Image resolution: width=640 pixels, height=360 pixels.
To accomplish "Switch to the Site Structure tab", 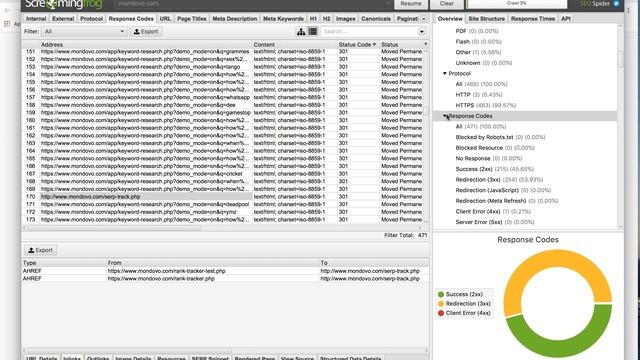I will click(487, 19).
